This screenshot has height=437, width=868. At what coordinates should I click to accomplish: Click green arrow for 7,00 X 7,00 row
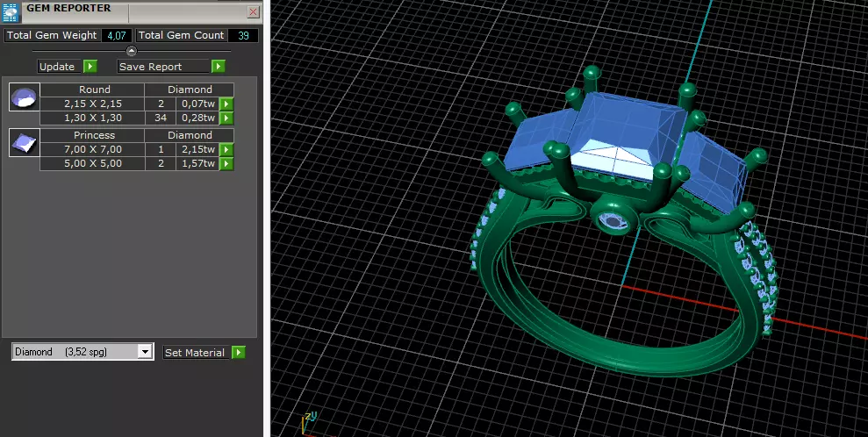226,149
